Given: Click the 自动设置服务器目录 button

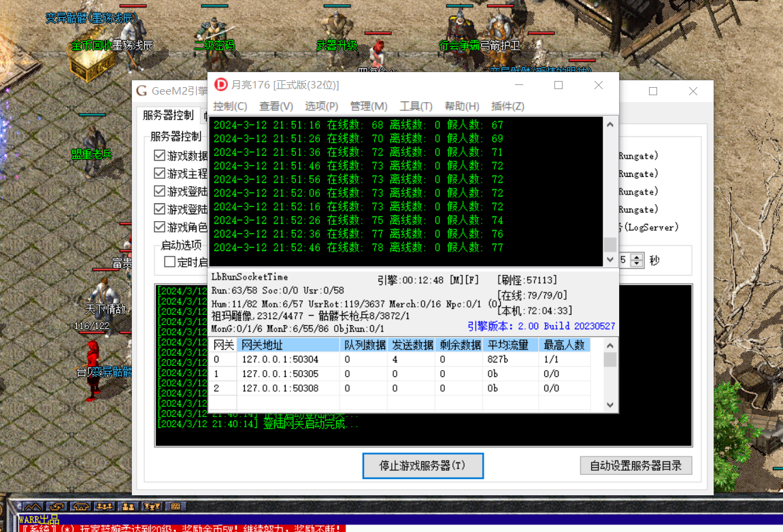Looking at the screenshot, I should pyautogui.click(x=635, y=465).
